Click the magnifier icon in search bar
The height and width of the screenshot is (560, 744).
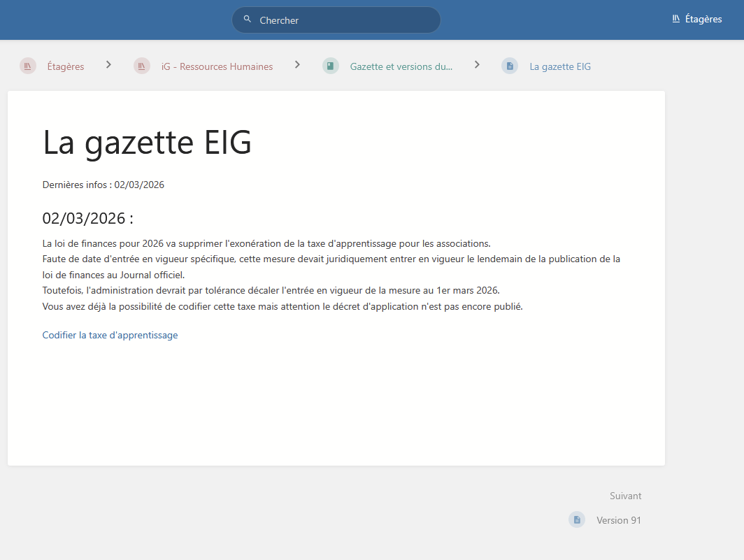(248, 20)
